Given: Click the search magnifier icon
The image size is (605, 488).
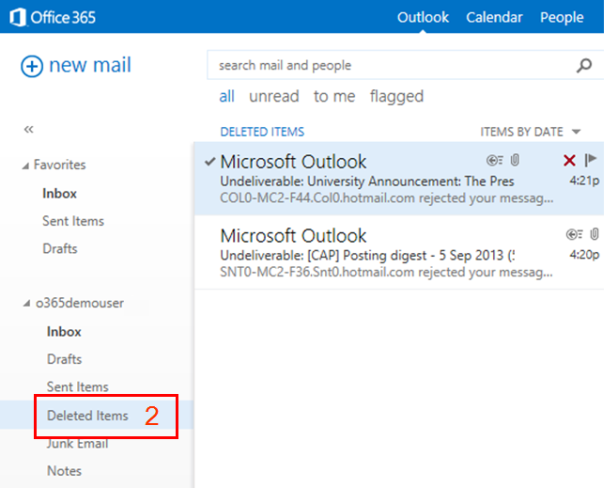Looking at the screenshot, I should pos(584,66).
